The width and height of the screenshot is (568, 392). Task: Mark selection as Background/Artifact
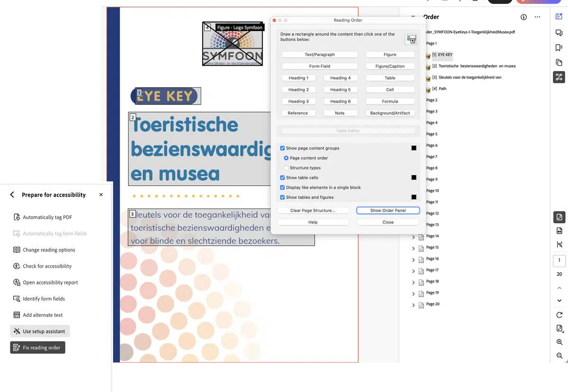[390, 113]
